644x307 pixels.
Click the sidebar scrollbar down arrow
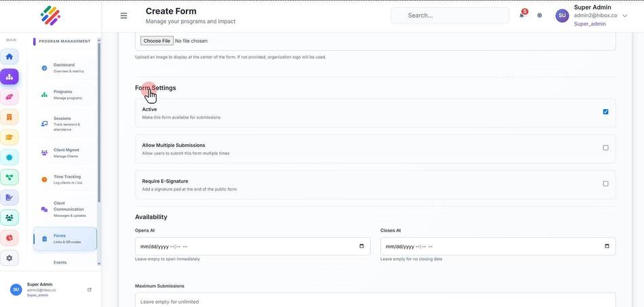[99, 264]
